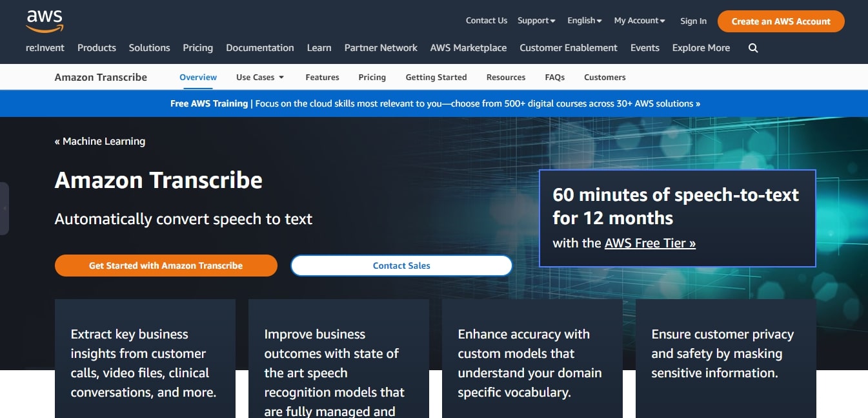Image resolution: width=868 pixels, height=418 pixels.
Task: Select the Getting Started tab
Action: click(x=436, y=77)
